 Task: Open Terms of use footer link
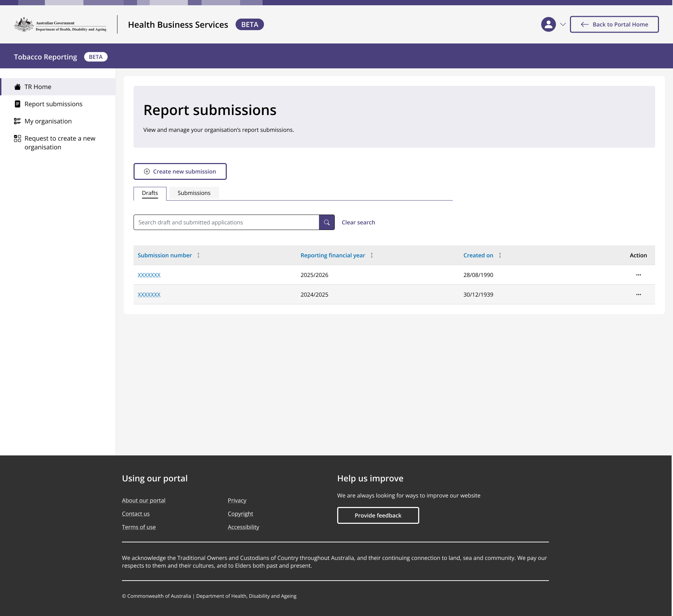139,527
